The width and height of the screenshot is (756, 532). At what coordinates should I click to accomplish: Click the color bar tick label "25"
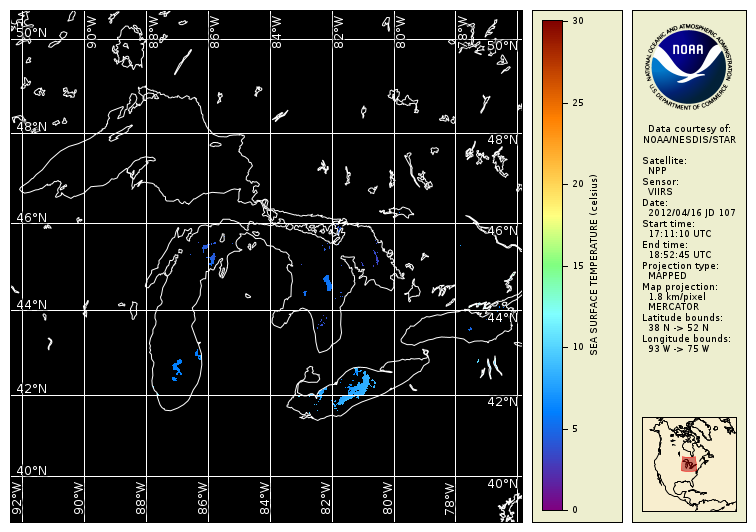[578, 103]
